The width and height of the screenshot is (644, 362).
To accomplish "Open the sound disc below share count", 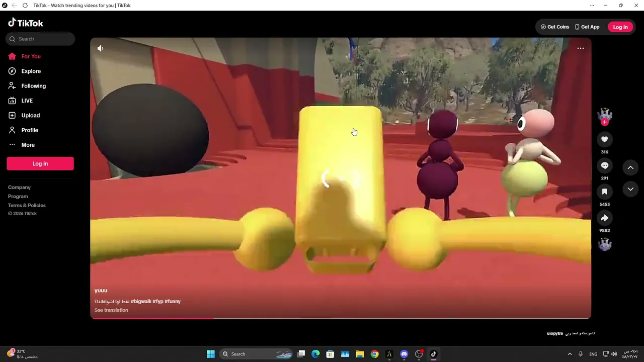I will tap(605, 244).
